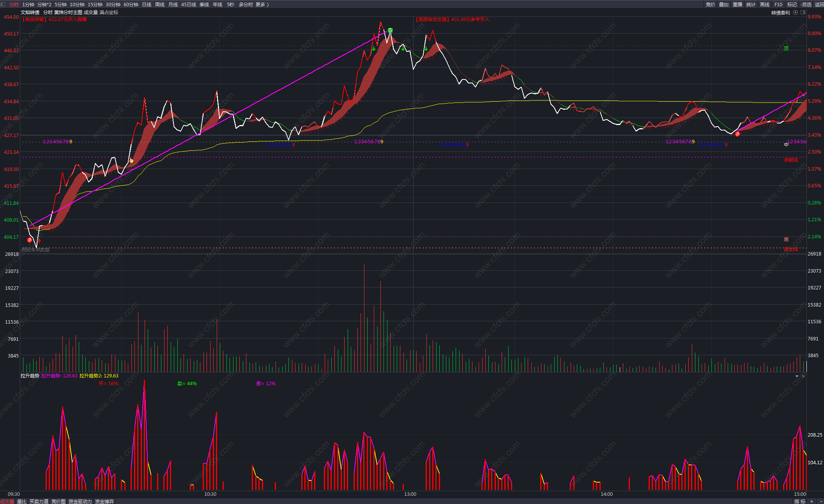The width and height of the screenshot is (824, 504).
Task: Switch to 5分钟 timeframe
Action: click(60, 5)
